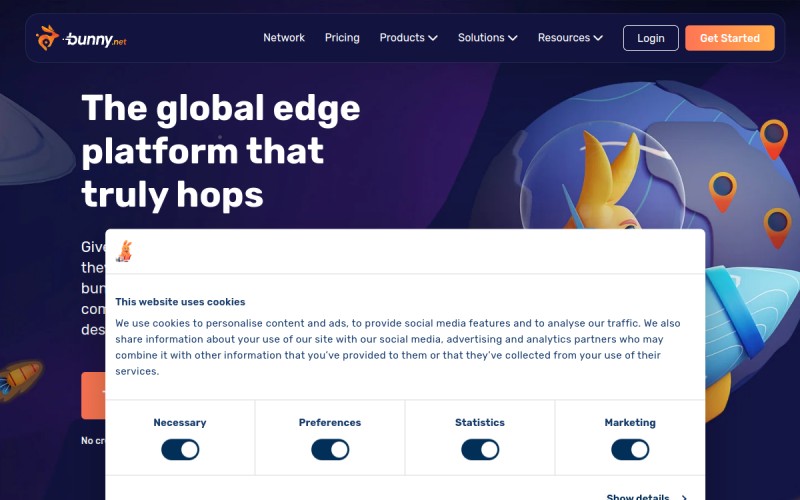The image size is (800, 500).
Task: Click the rabbit icon in cookie dialog header
Action: (x=124, y=252)
